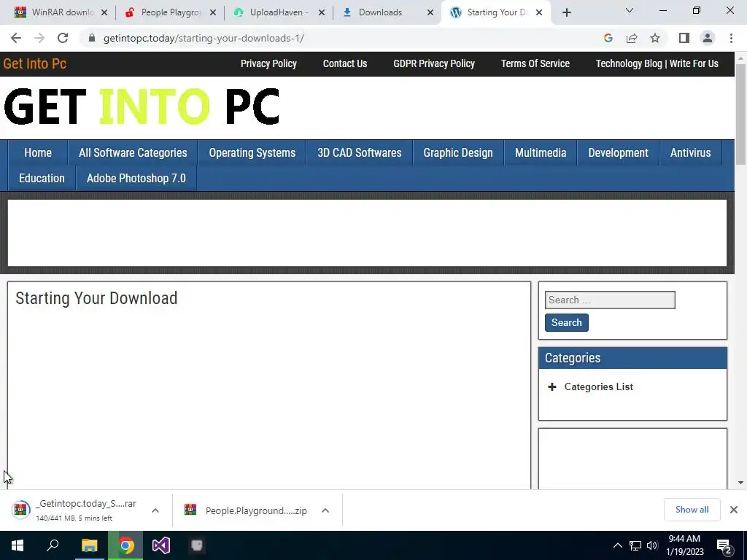Click the Chrome taskbar icon

tap(125, 545)
